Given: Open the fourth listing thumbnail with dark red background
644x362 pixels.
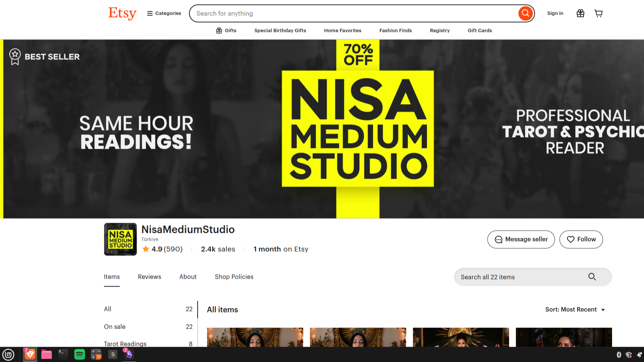Looking at the screenshot, I should (x=564, y=337).
